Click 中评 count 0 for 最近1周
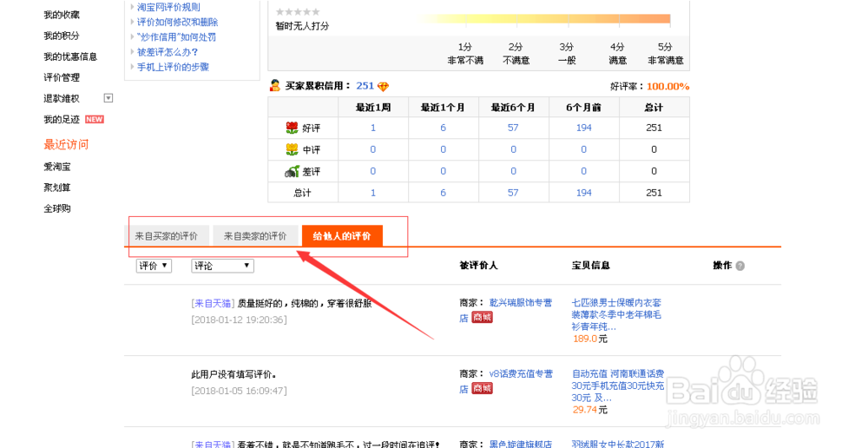The height and width of the screenshot is (448, 868). tap(373, 149)
